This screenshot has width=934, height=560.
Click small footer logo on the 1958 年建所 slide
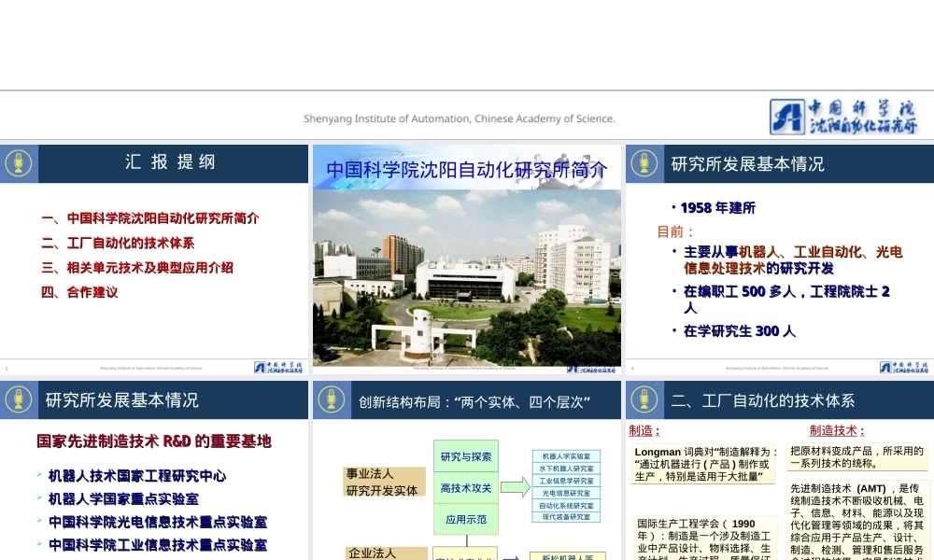903,367
